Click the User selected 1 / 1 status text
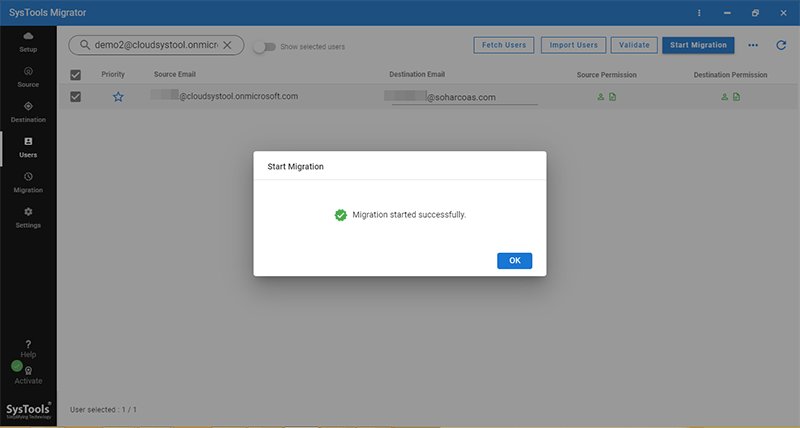Image resolution: width=800 pixels, height=428 pixels. (x=103, y=410)
